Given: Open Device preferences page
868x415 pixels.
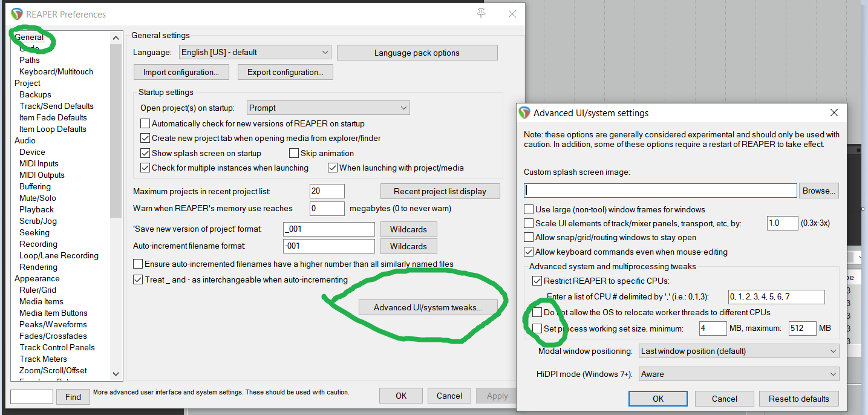Looking at the screenshot, I should [32, 152].
